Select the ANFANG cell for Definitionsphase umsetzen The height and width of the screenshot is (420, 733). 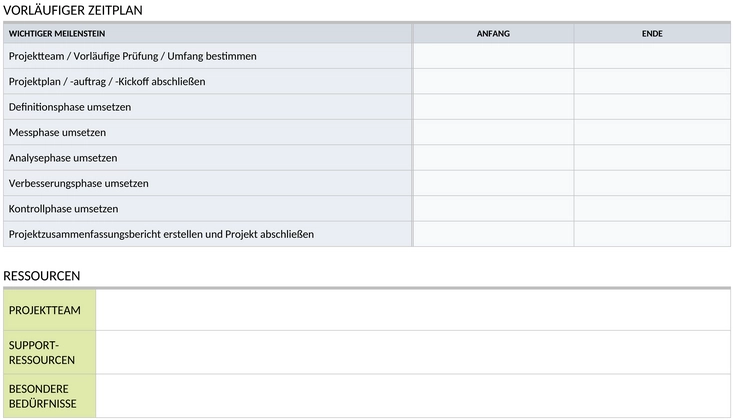(493, 107)
